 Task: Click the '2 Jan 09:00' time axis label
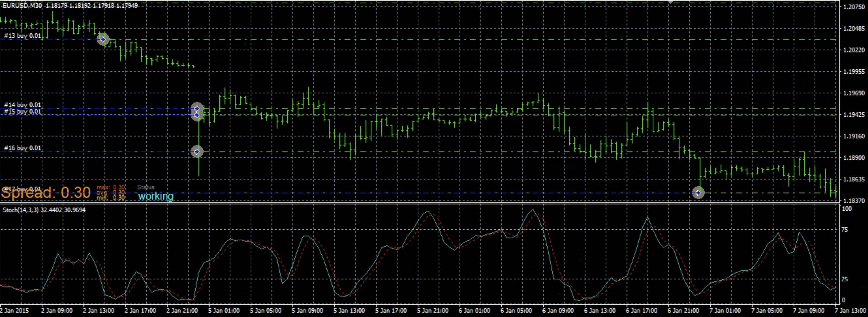coord(57,310)
